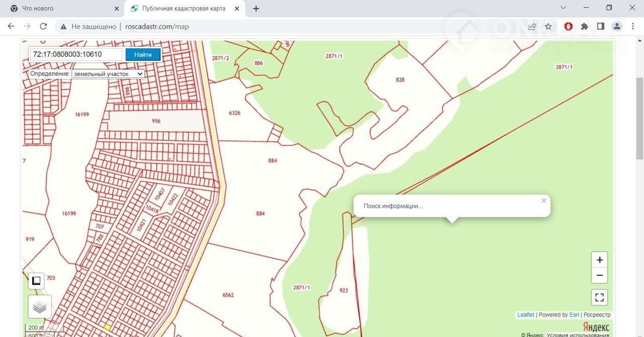Open the tab search chevron dropdown
The image size is (644, 337).
[563, 8]
